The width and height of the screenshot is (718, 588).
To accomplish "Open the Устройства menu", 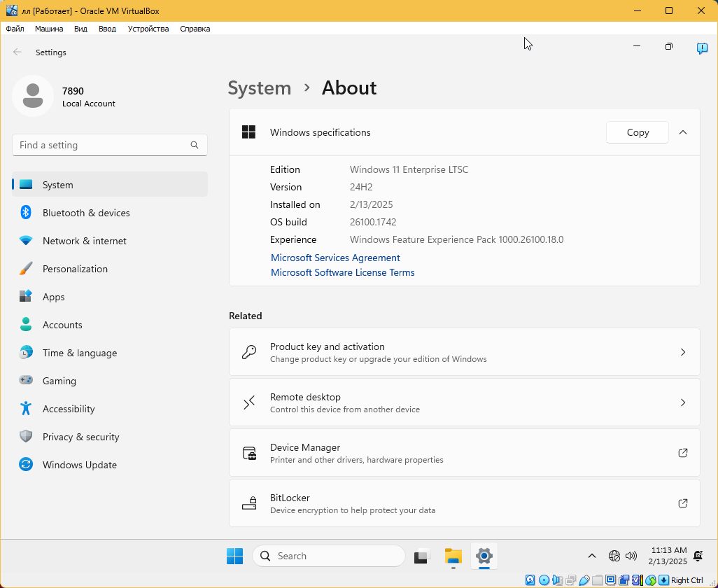I will coord(148,29).
